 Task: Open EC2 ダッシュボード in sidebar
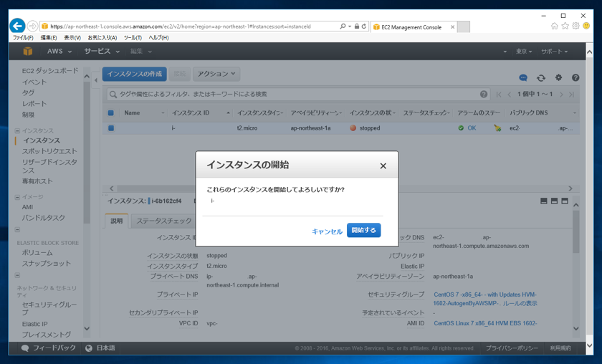(x=50, y=71)
